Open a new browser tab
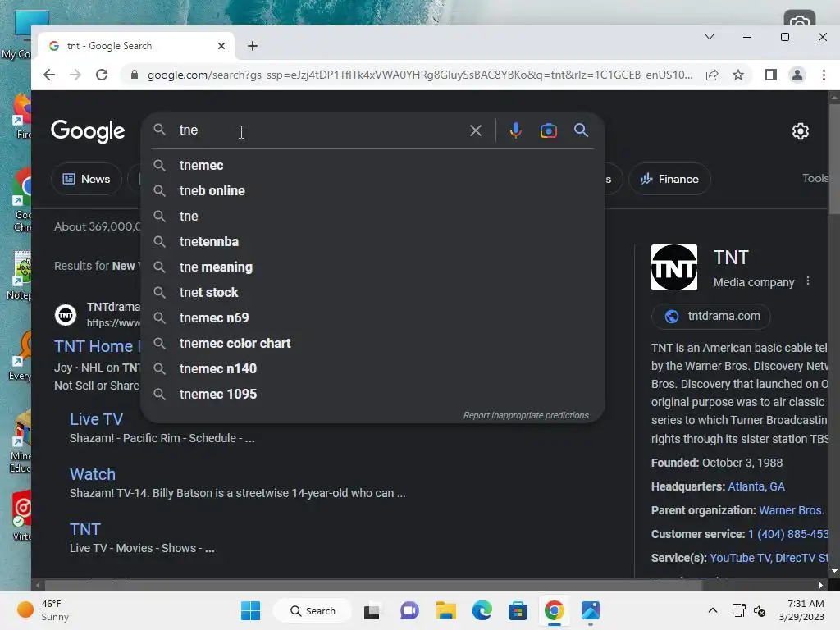The image size is (840, 630). click(253, 46)
